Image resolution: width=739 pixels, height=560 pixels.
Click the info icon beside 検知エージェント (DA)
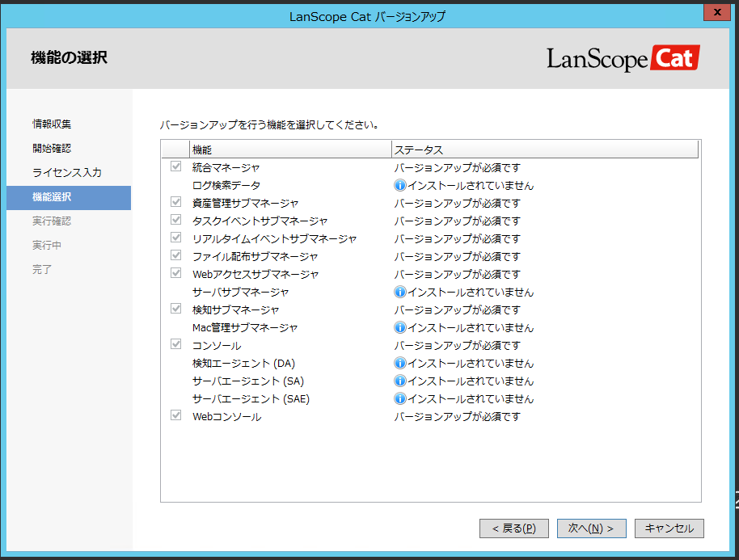coord(400,363)
